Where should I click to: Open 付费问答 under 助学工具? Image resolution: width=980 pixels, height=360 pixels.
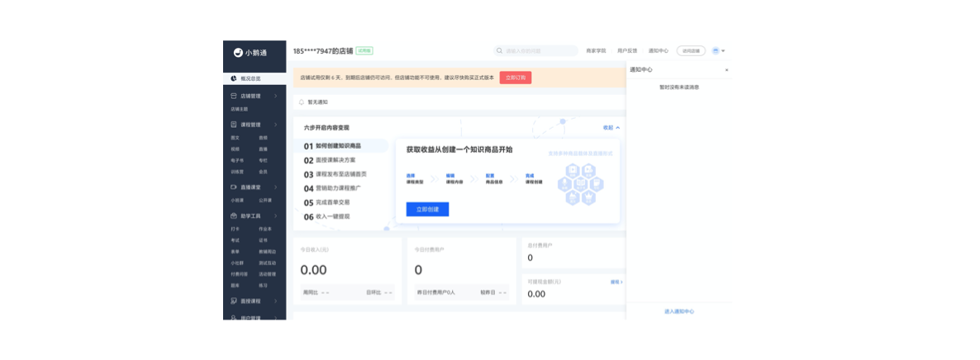click(239, 274)
